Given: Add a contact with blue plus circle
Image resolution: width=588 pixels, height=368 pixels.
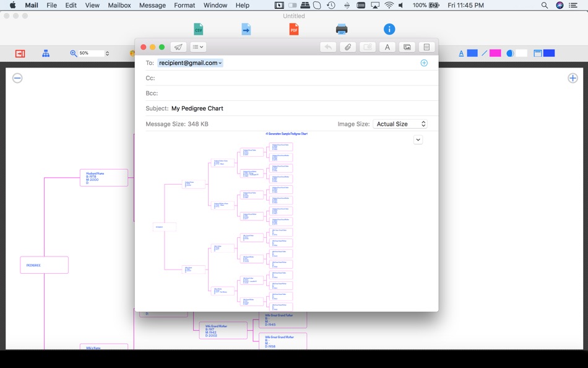Looking at the screenshot, I should 424,63.
